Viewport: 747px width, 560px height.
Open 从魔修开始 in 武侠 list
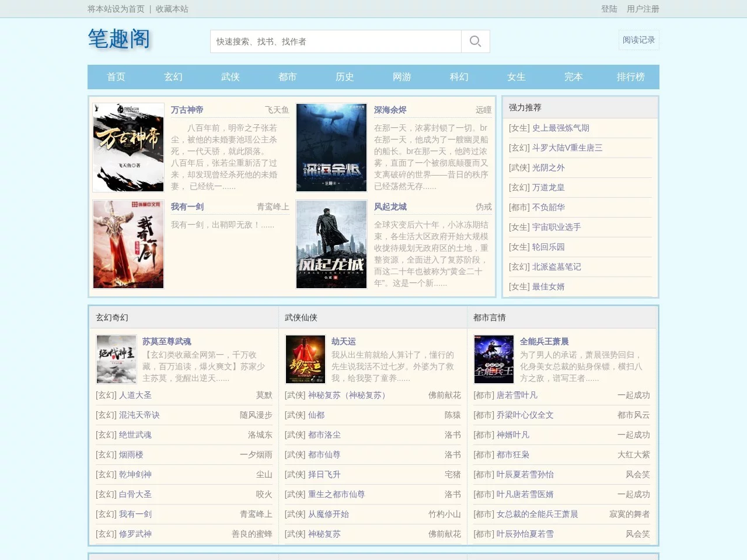click(x=329, y=514)
